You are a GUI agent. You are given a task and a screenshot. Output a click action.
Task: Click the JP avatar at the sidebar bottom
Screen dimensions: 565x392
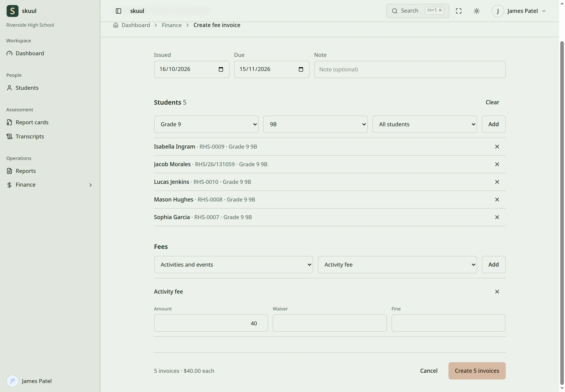tap(13, 381)
